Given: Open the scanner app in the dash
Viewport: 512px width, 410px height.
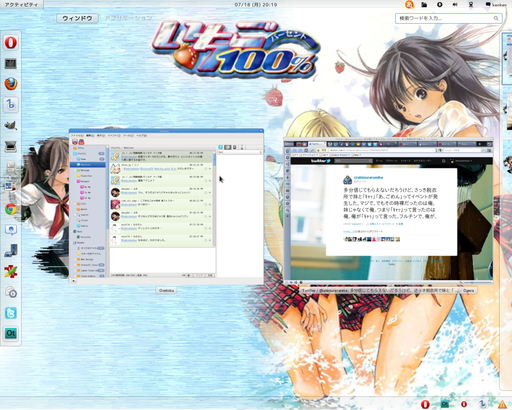Looking at the screenshot, I should 11,146.
